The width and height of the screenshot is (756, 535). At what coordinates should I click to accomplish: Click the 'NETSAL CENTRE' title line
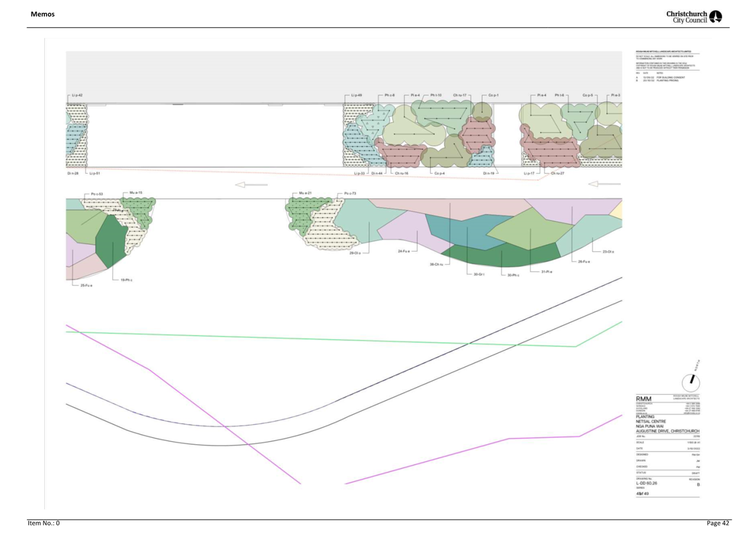[651, 421]
